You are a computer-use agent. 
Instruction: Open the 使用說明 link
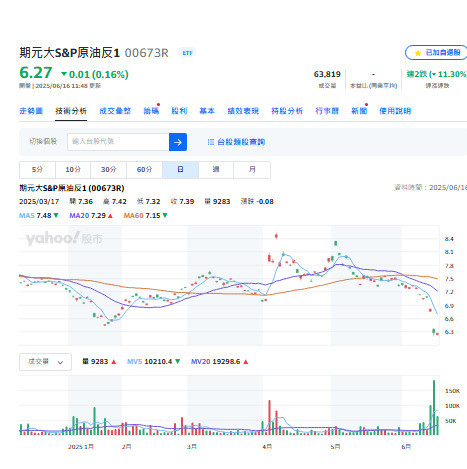tap(395, 111)
